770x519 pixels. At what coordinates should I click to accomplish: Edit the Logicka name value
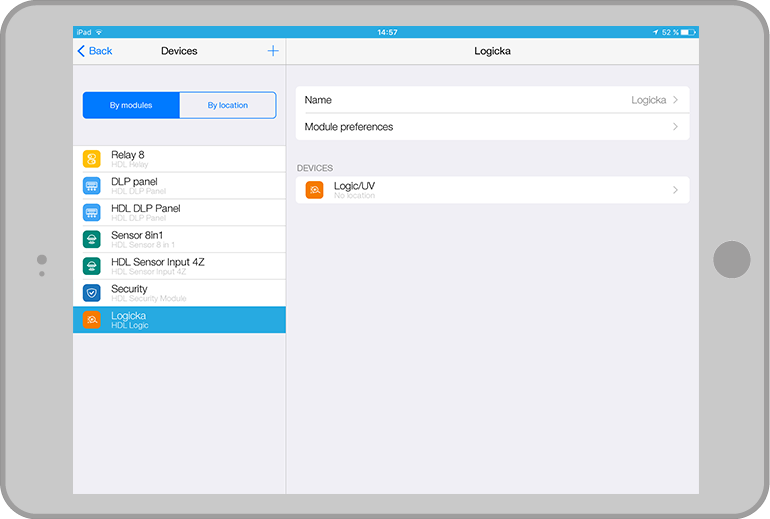[x=648, y=100]
